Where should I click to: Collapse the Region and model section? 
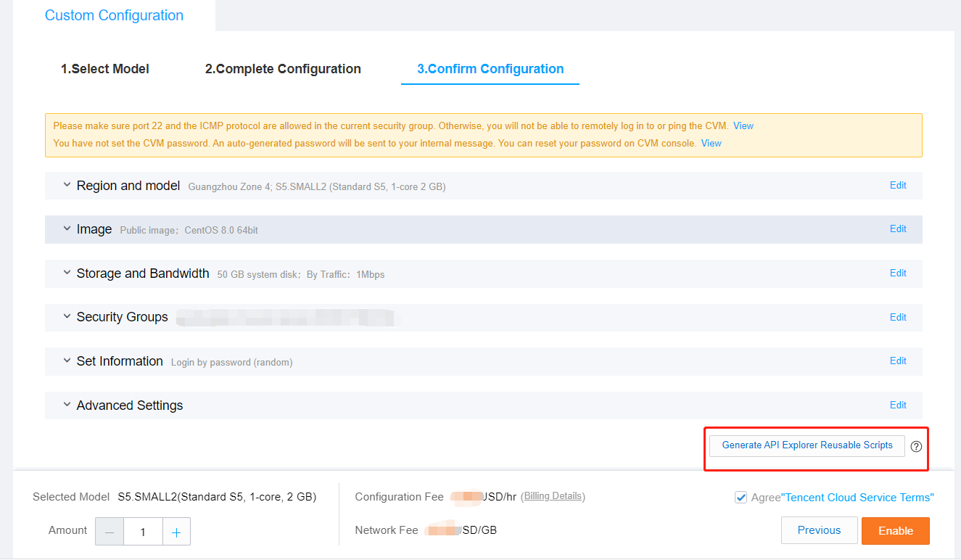click(x=66, y=185)
